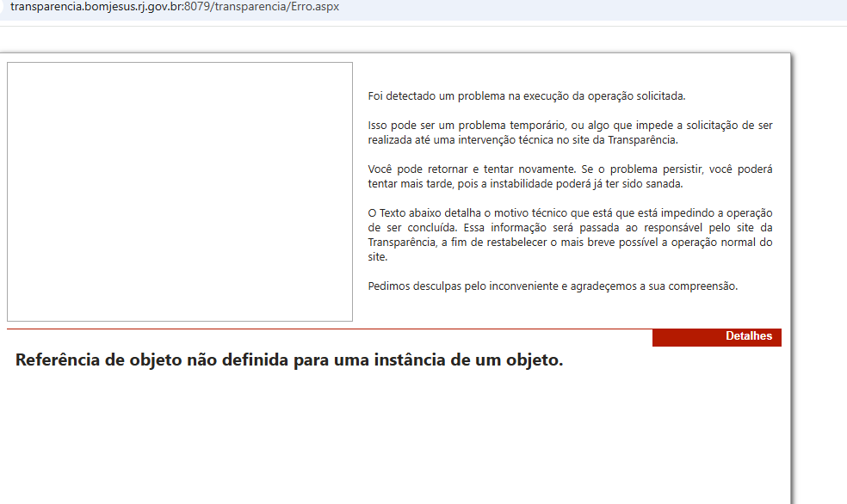The image size is (847, 504).
Task: Click the paragraph 'Foi detectado um problema na execução'
Action: coord(527,96)
